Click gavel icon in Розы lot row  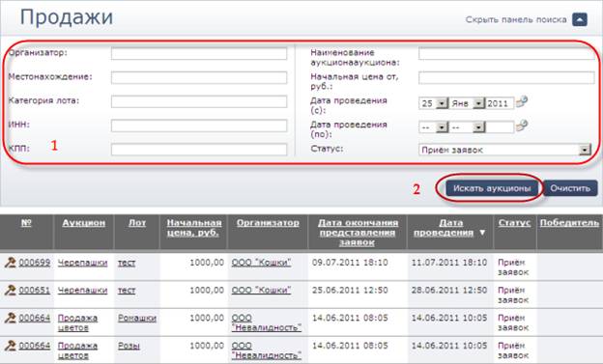coord(10,346)
